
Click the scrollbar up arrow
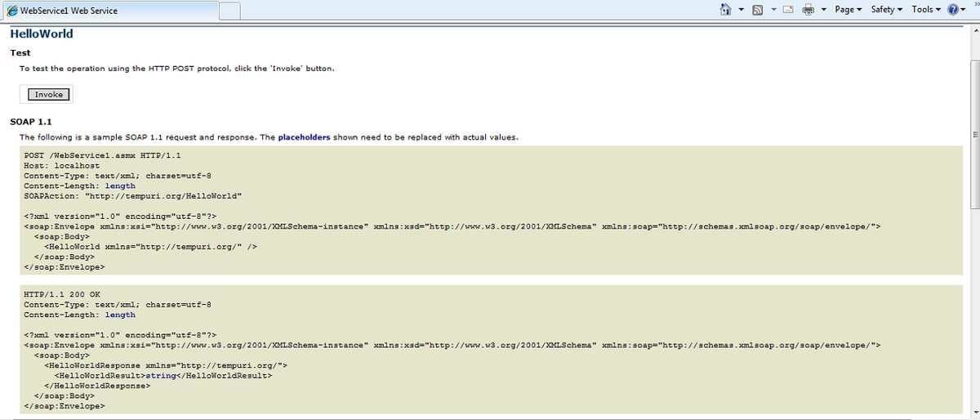coord(974,31)
